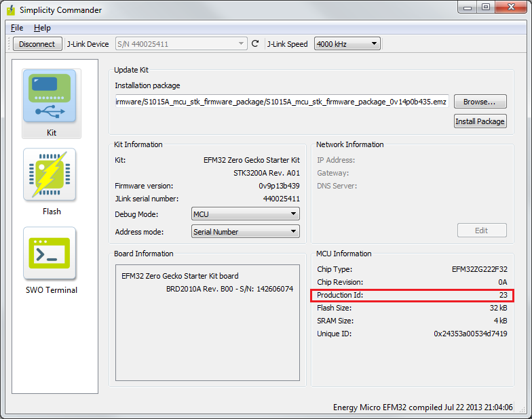This screenshot has height=419, width=532.
Task: Click the Production Id value row
Action: tap(412, 295)
